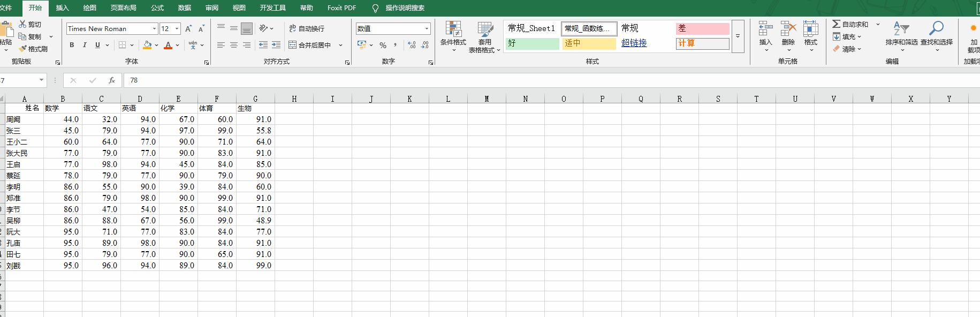Screen dimensions: 980x317
Task: Apply the green Good (好) style swatch
Action: pos(532,43)
